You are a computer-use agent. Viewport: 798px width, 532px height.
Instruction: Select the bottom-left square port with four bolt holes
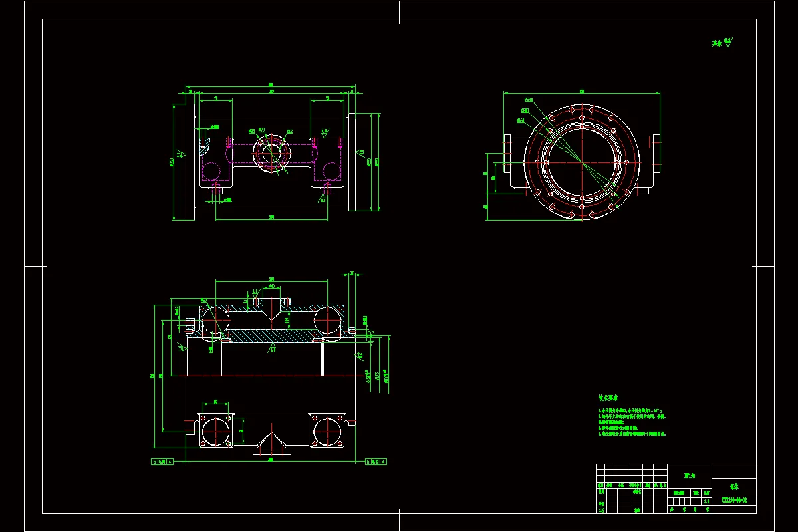tap(215, 431)
